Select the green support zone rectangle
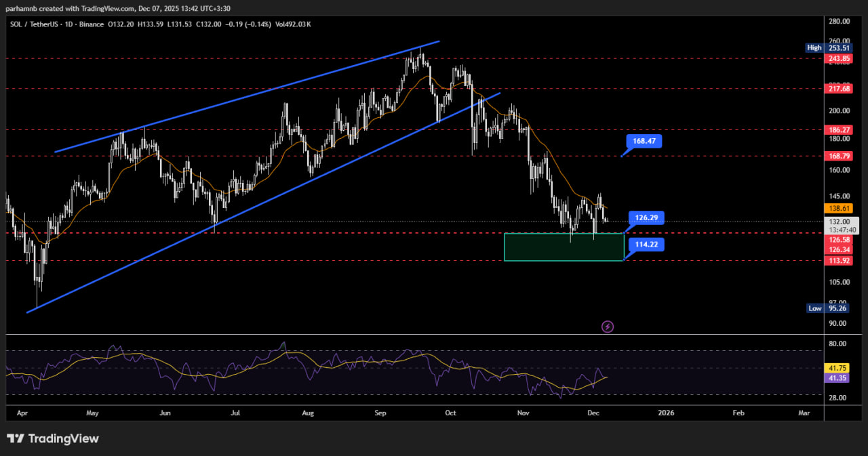 click(564, 247)
